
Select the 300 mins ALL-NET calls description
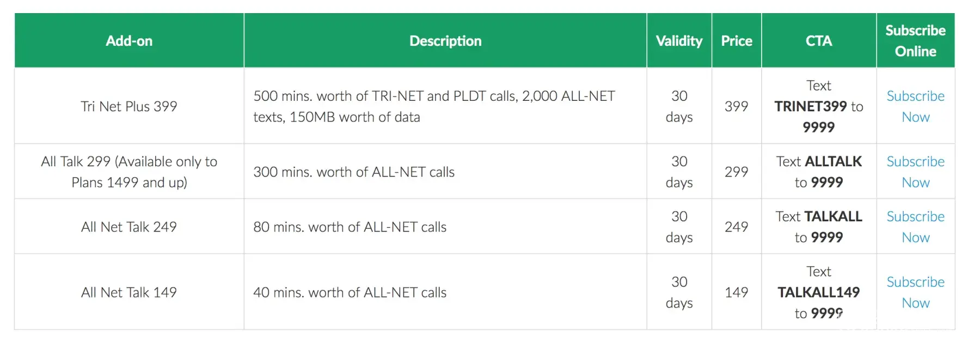coord(354,172)
